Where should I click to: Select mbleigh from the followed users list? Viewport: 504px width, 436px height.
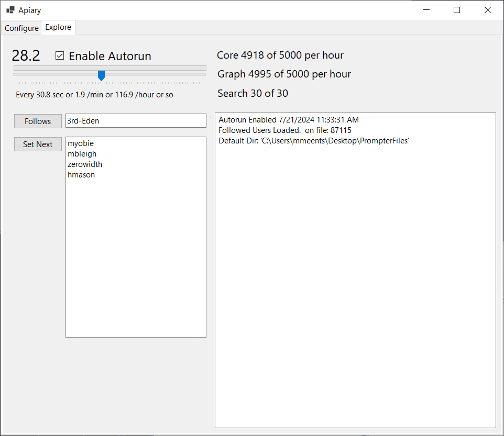(x=82, y=153)
